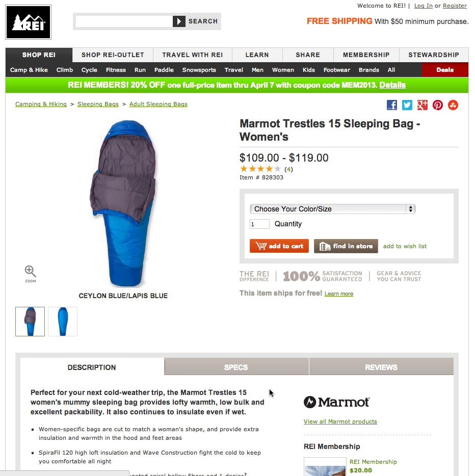Share product via Twitter icon
This screenshot has width=475, height=476.
[x=407, y=105]
